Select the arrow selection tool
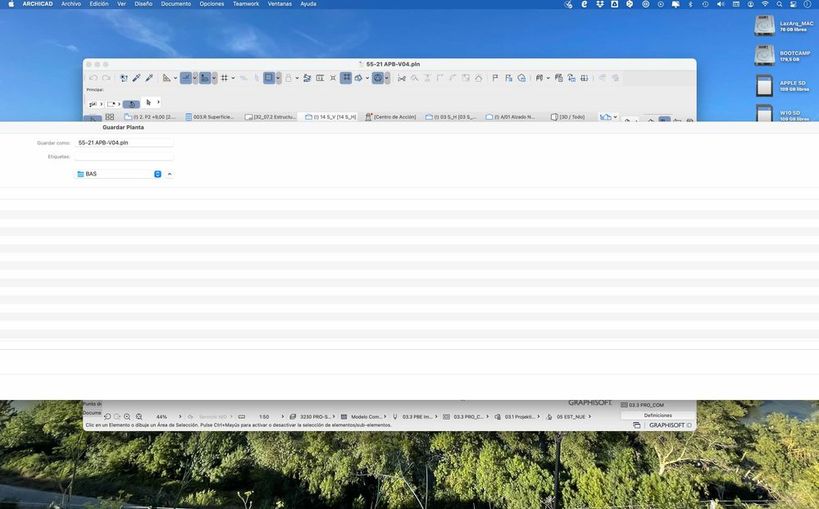The image size is (819, 509). coord(149,103)
